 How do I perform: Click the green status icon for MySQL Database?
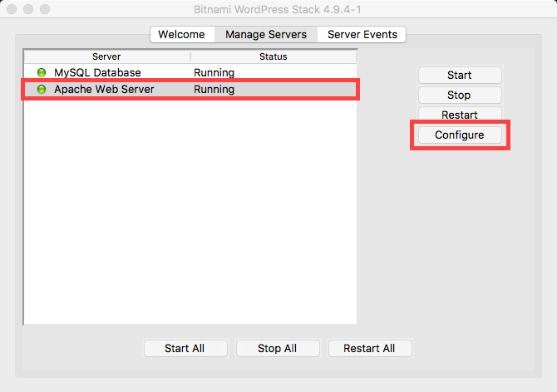click(42, 73)
